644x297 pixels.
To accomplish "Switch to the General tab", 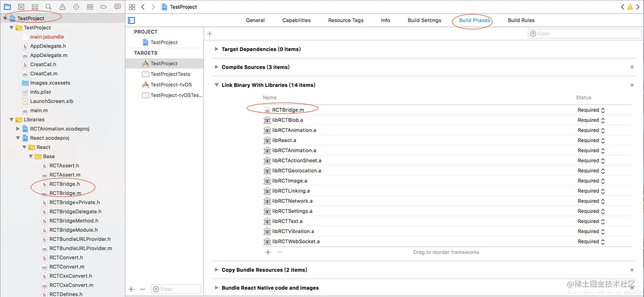I will 256,20.
